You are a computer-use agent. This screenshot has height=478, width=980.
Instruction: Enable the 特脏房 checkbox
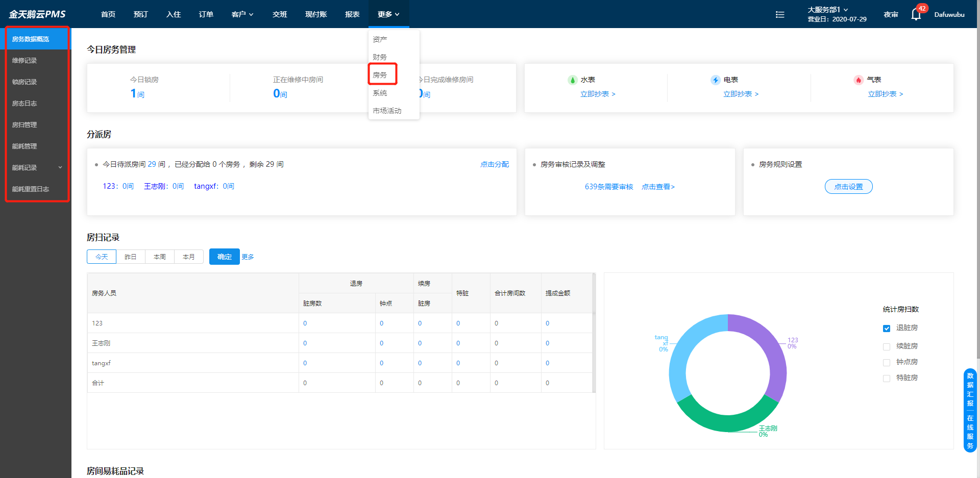point(887,379)
